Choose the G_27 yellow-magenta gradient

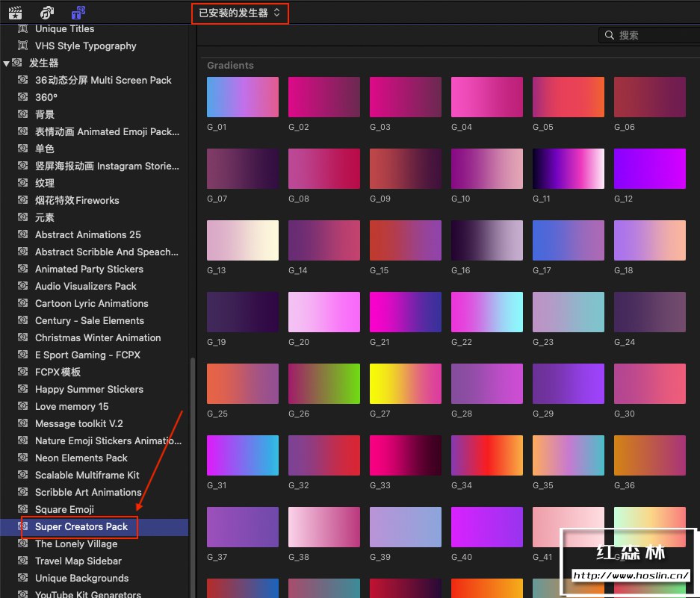(x=405, y=384)
